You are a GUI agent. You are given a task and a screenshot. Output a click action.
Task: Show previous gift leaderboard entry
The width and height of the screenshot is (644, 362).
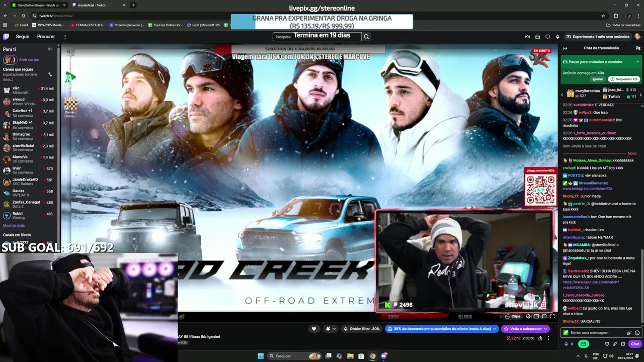(x=562, y=94)
